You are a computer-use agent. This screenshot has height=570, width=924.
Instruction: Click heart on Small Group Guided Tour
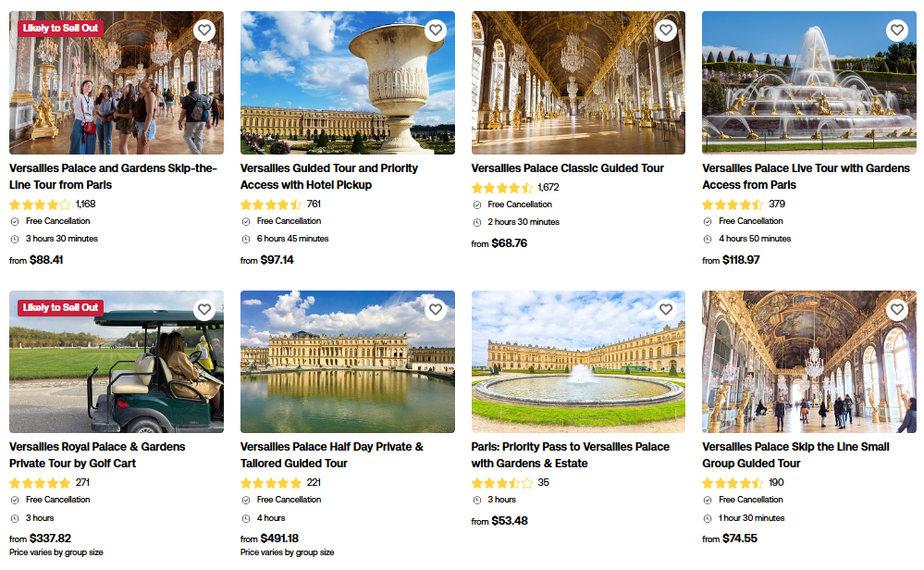[x=897, y=310]
